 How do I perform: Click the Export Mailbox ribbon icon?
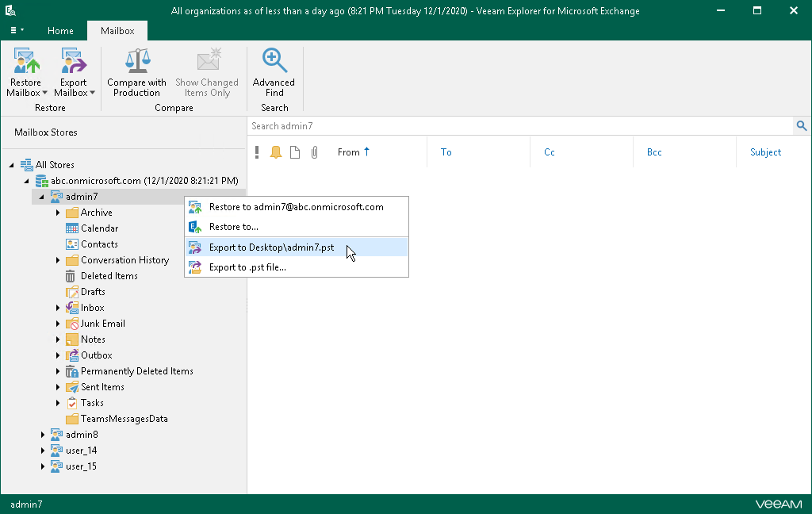[x=74, y=60]
